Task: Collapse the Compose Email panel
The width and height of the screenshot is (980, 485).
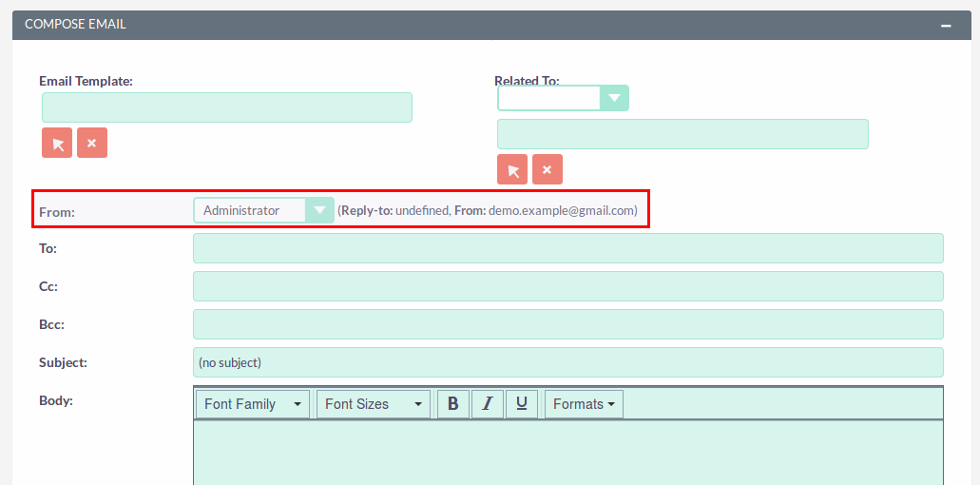Action: pyautogui.click(x=946, y=25)
